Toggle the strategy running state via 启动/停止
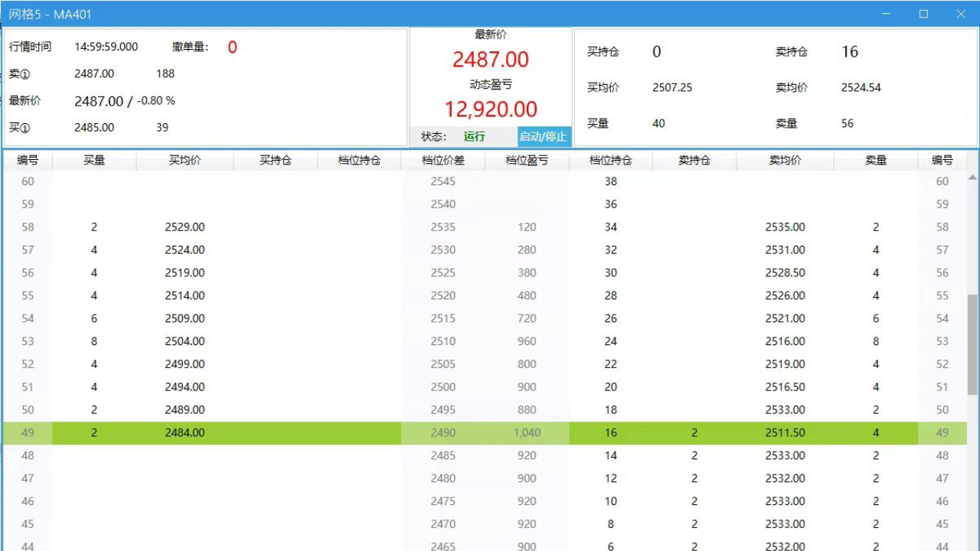This screenshot has height=551, width=980. (543, 136)
